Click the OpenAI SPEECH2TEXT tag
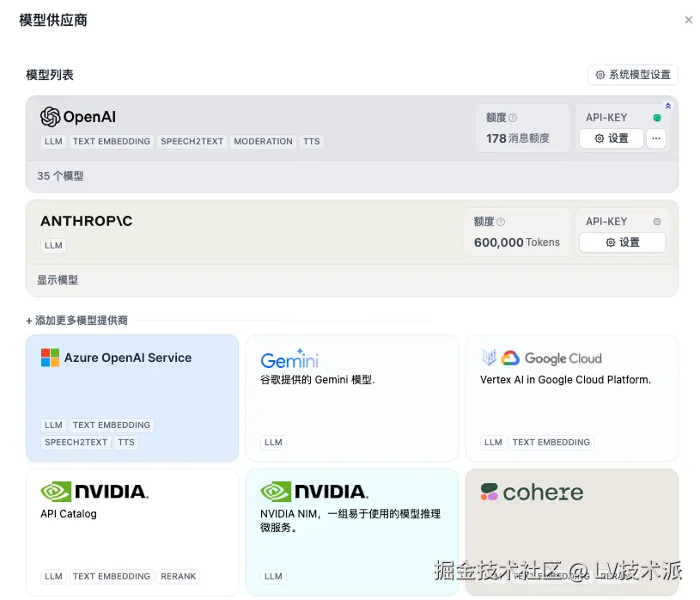Image resolution: width=700 pixels, height=600 pixels. click(192, 142)
